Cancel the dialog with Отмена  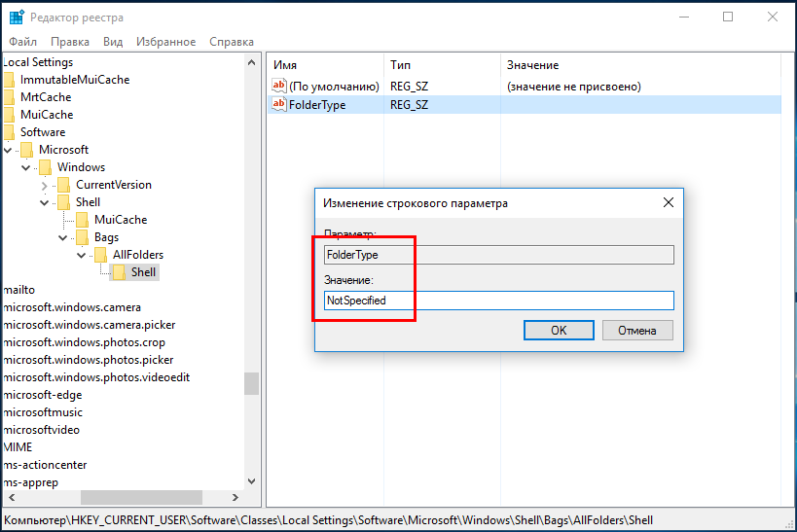click(x=637, y=331)
